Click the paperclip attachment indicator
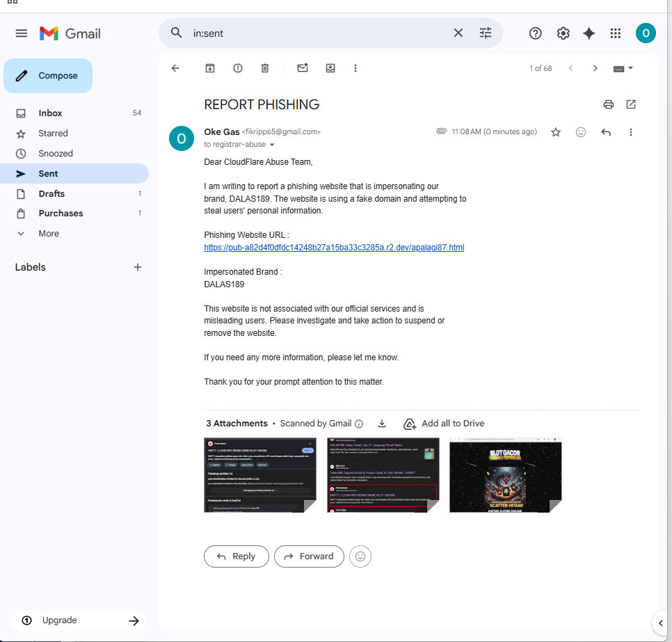672x642 pixels. point(442,131)
